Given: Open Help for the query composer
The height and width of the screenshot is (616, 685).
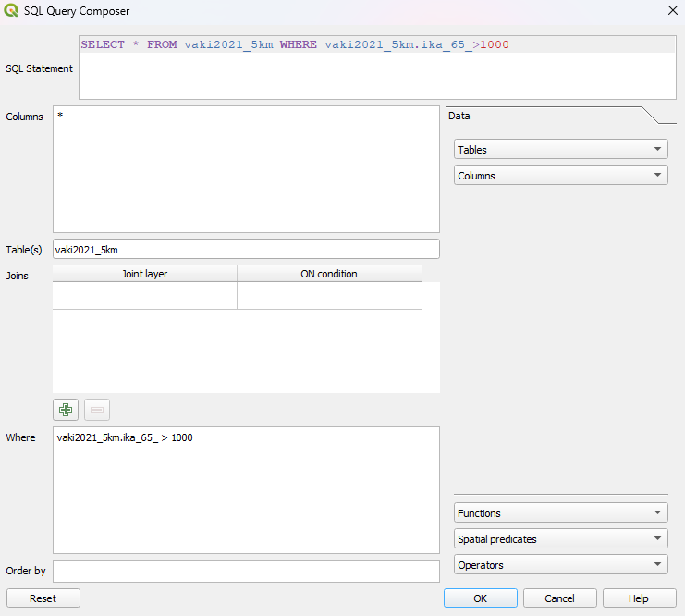Looking at the screenshot, I should [639, 598].
